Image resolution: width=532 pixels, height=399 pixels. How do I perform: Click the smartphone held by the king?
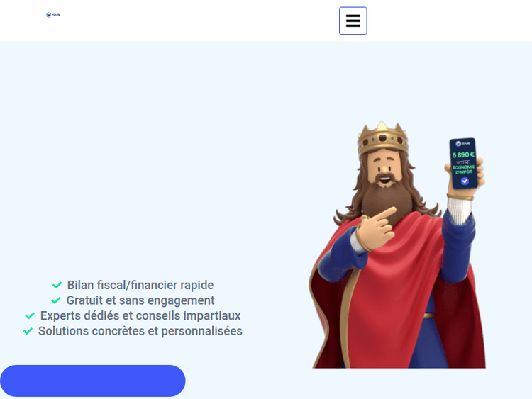[463, 164]
